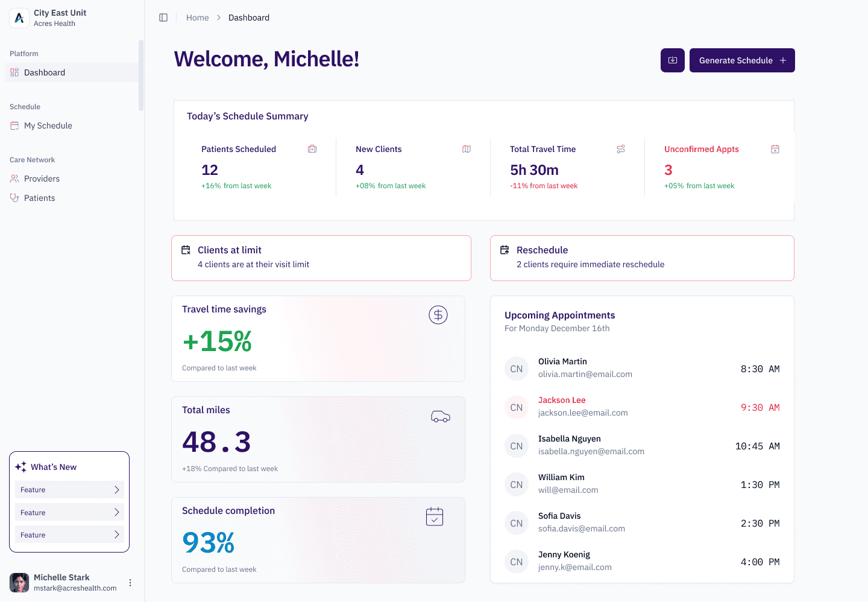Click the Patients stethoscope icon

(x=14, y=198)
